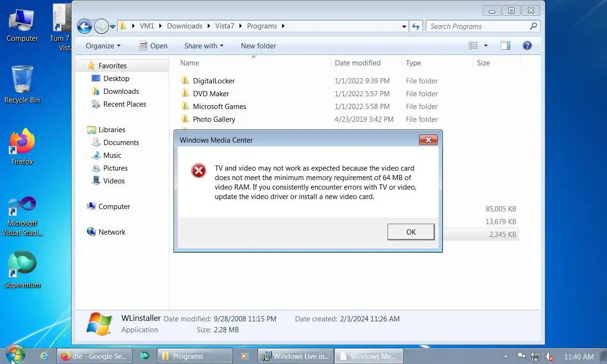Open Recent Places
This screenshot has height=364, width=607.
[x=124, y=104]
